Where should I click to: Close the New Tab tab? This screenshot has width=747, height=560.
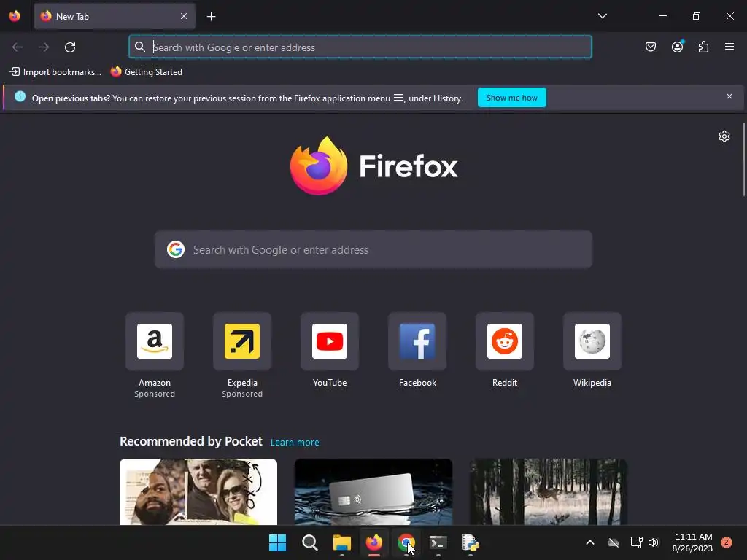tap(184, 16)
